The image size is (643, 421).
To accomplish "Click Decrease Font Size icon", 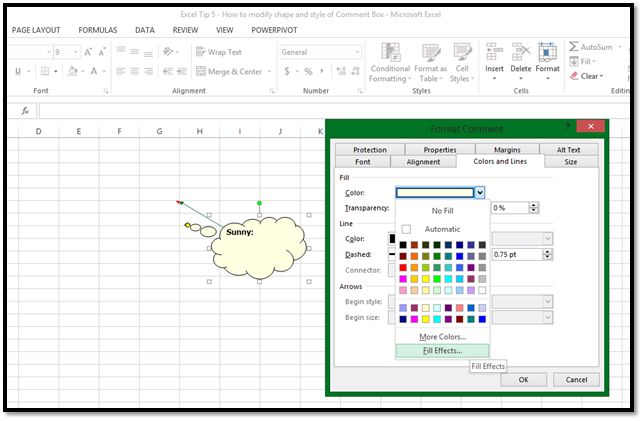I will click(102, 52).
